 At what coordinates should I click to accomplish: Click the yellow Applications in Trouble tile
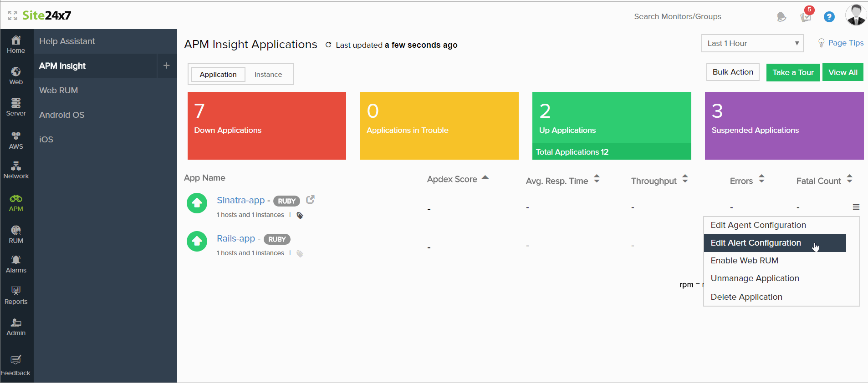click(x=439, y=126)
